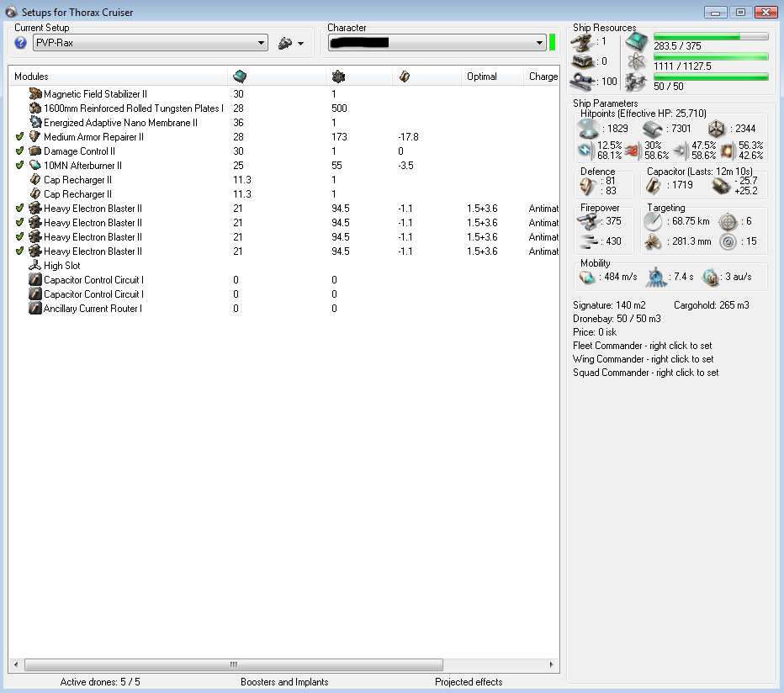
Task: Click the 1600mm Reinforced Rolled Tungsten Plates icon
Action: pyautogui.click(x=35, y=108)
